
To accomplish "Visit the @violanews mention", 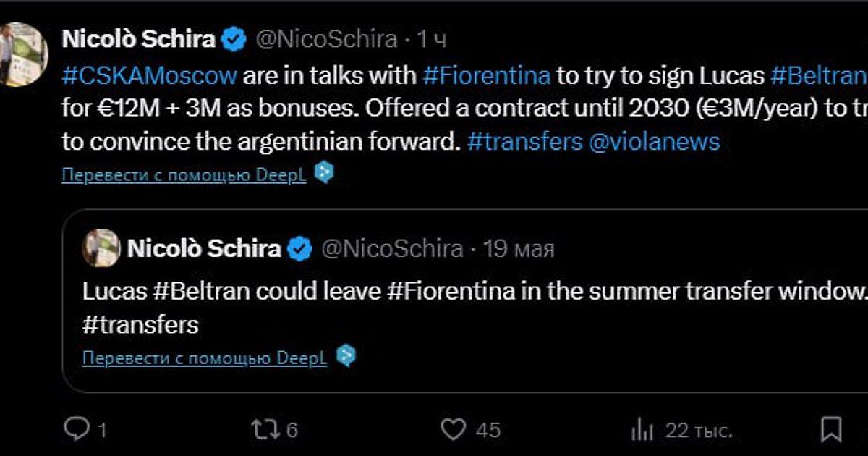I will pos(655,141).
